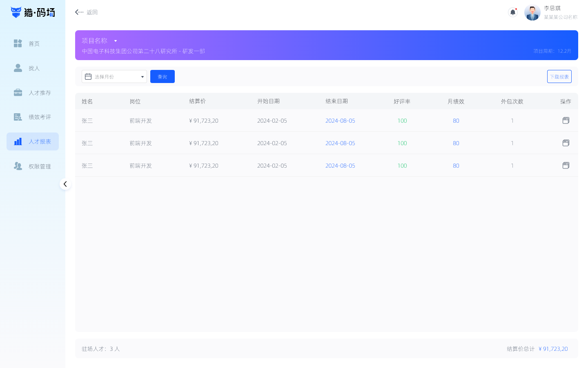The width and height of the screenshot is (588, 368).
Task: Click the 下载报表 button
Action: pos(559,76)
